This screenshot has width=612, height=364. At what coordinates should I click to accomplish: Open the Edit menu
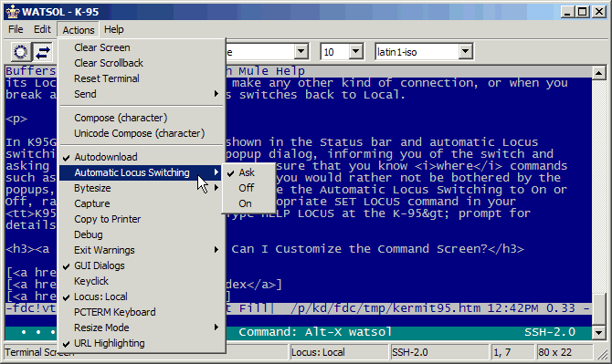(x=42, y=29)
